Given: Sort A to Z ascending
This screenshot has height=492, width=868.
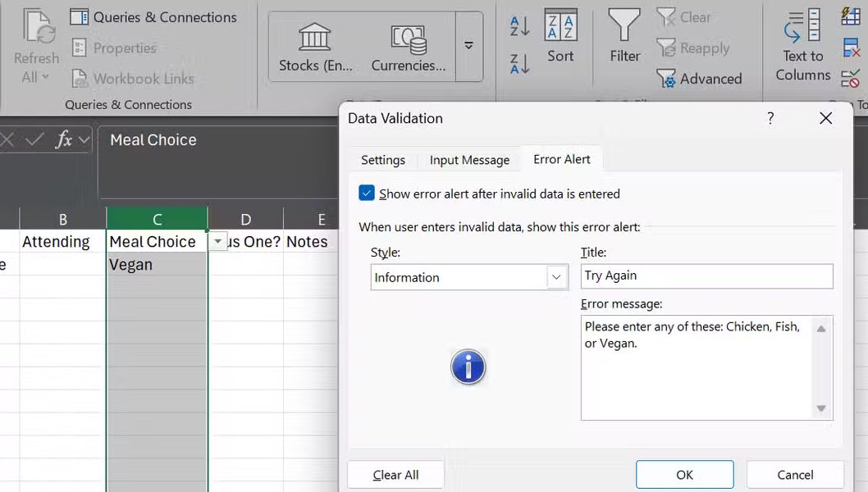Looking at the screenshot, I should point(520,25).
